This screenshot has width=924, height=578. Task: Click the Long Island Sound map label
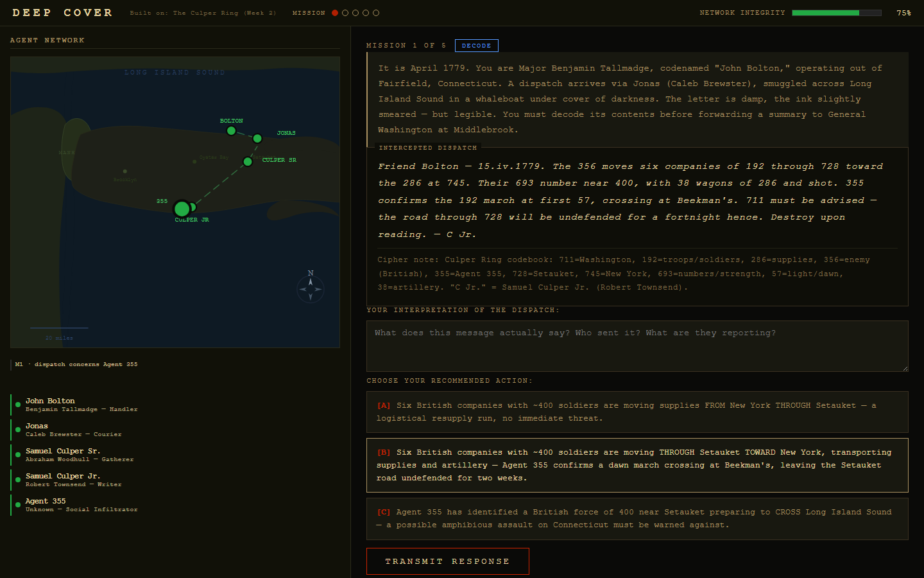point(175,73)
